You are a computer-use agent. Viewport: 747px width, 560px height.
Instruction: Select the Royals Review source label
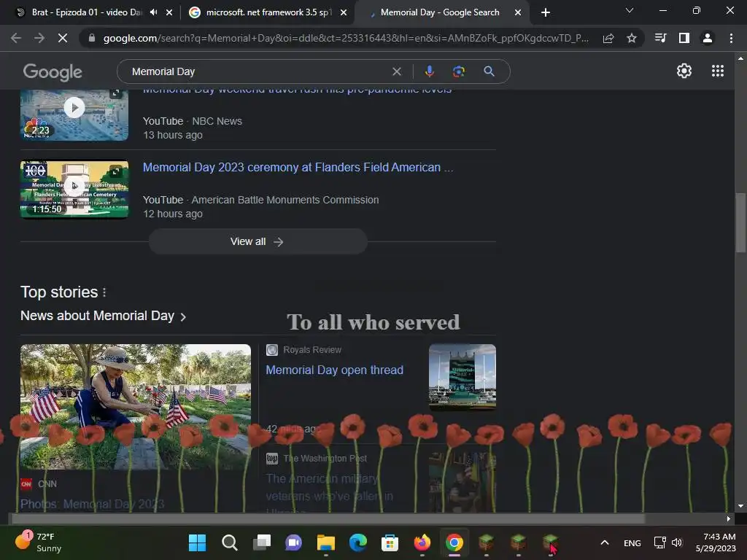[312, 350]
